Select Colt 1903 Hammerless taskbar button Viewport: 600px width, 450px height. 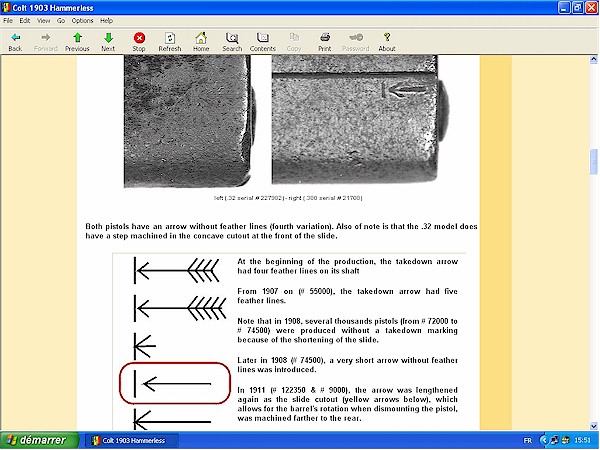(131, 440)
